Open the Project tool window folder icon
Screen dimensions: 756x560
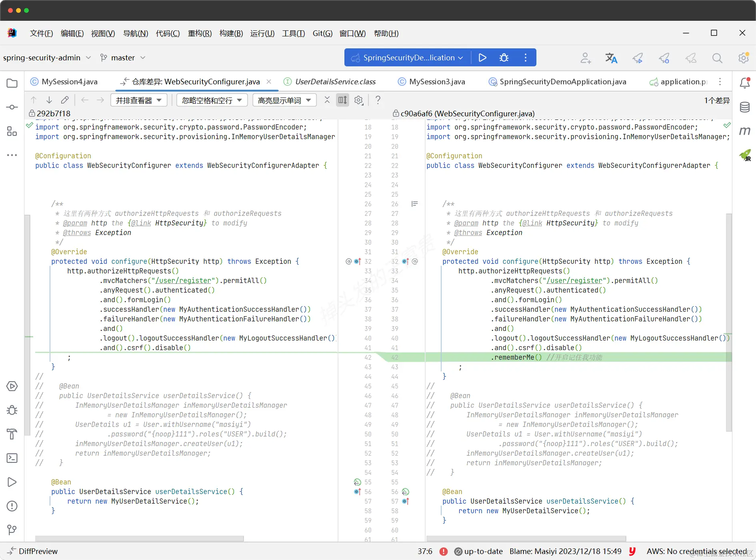coord(12,83)
